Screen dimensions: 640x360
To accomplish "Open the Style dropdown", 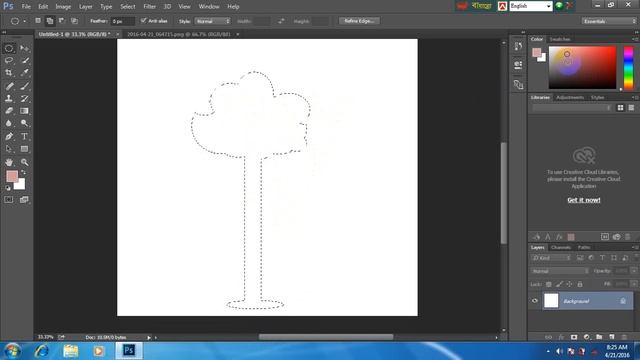I will coord(213,21).
